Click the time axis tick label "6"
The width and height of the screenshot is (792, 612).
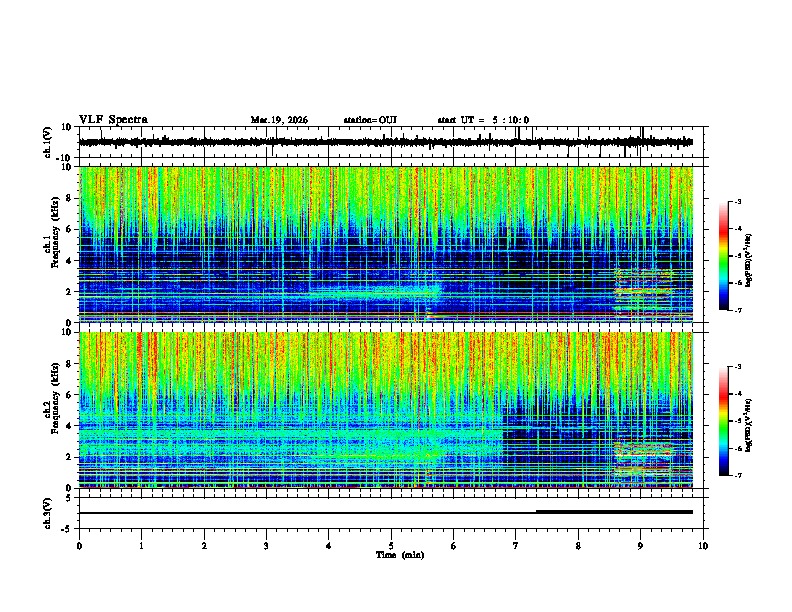[x=454, y=545]
